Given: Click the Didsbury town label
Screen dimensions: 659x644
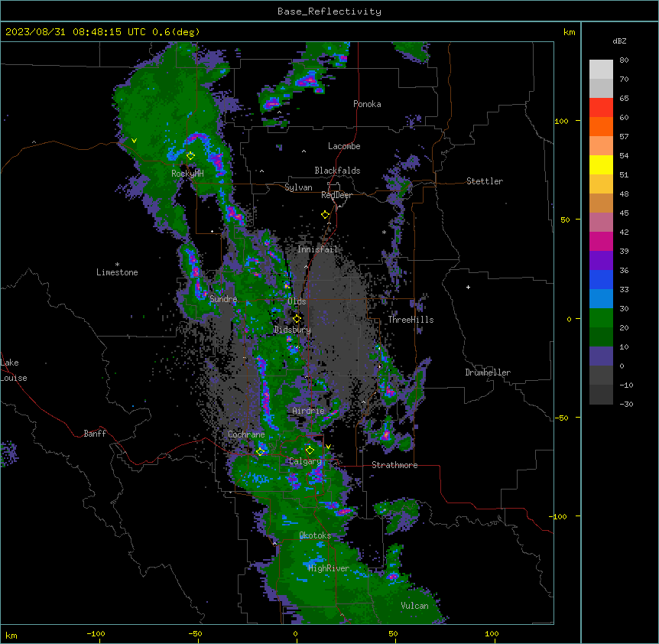Looking at the screenshot, I should coord(293,330).
